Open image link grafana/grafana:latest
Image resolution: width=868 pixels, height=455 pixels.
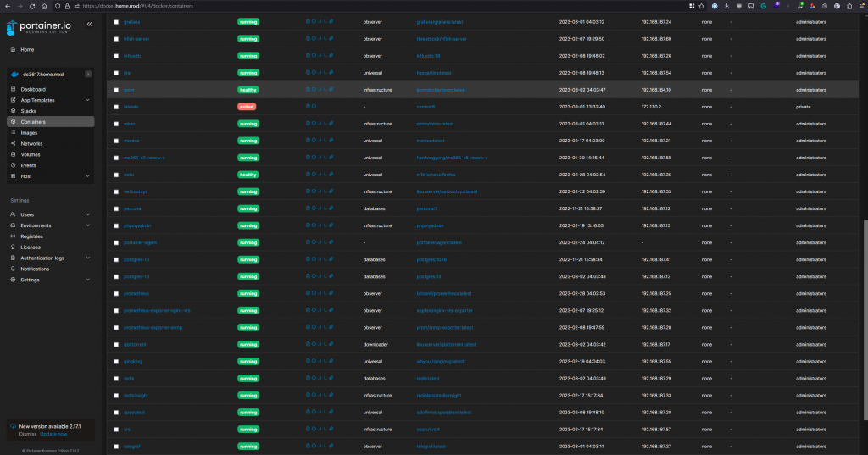[440, 22]
